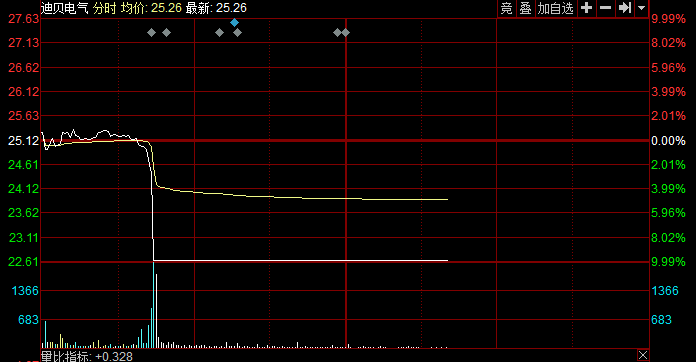Switch to the 分时 chart view
The width and height of the screenshot is (696, 362).
[105, 8]
